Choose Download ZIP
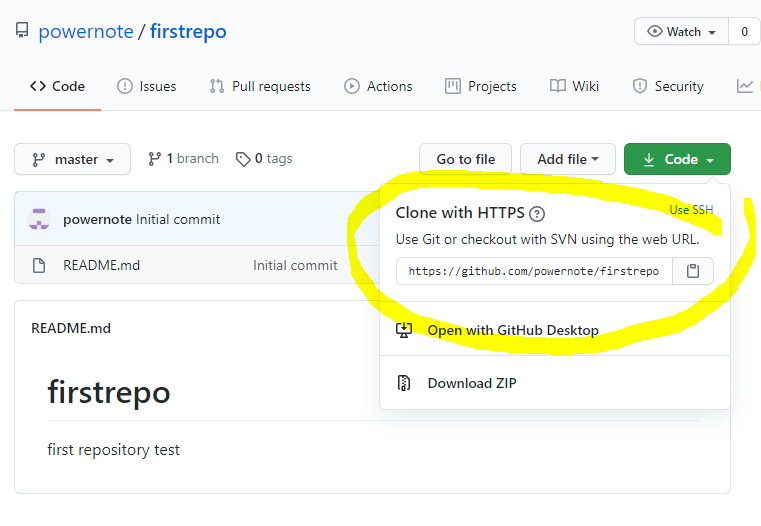761x526 pixels. 555,383
